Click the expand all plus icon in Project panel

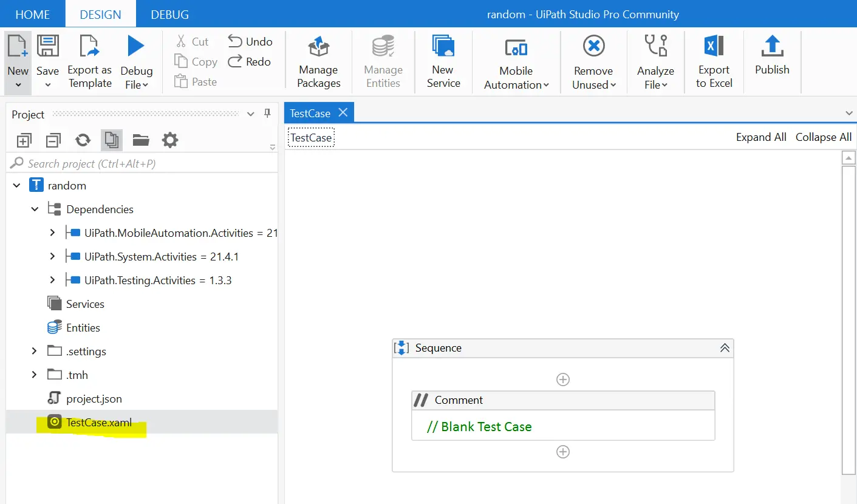tap(24, 140)
